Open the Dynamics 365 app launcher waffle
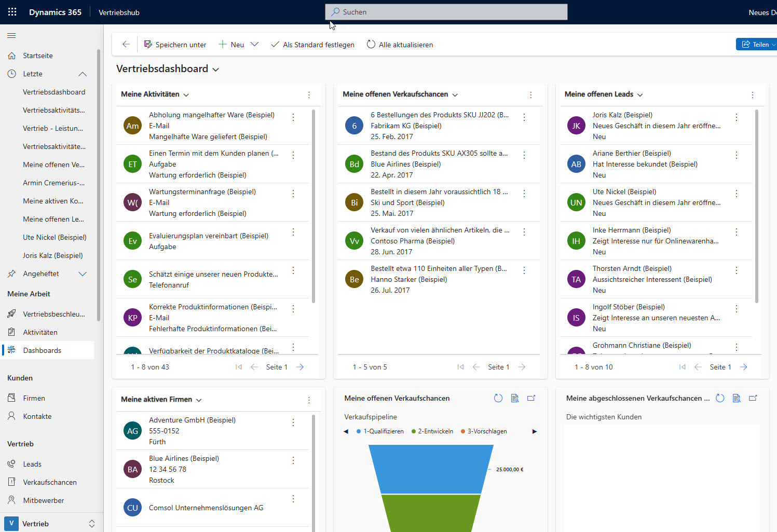 coord(12,12)
